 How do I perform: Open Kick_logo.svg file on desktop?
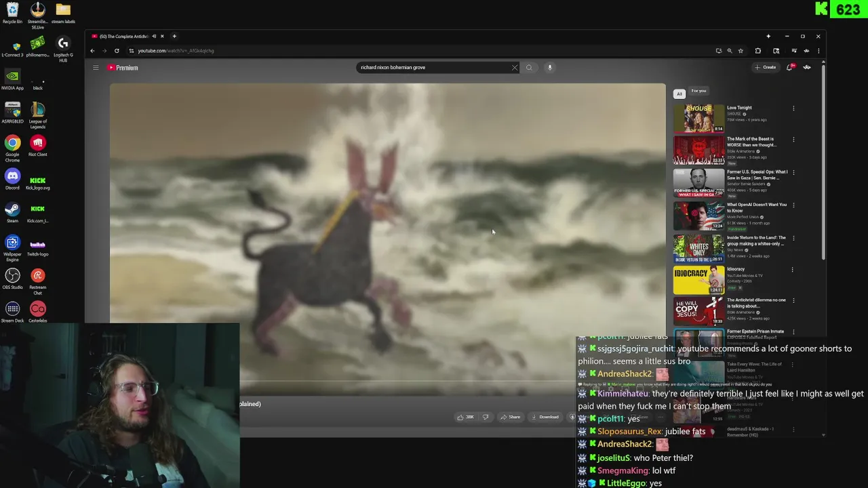38,183
